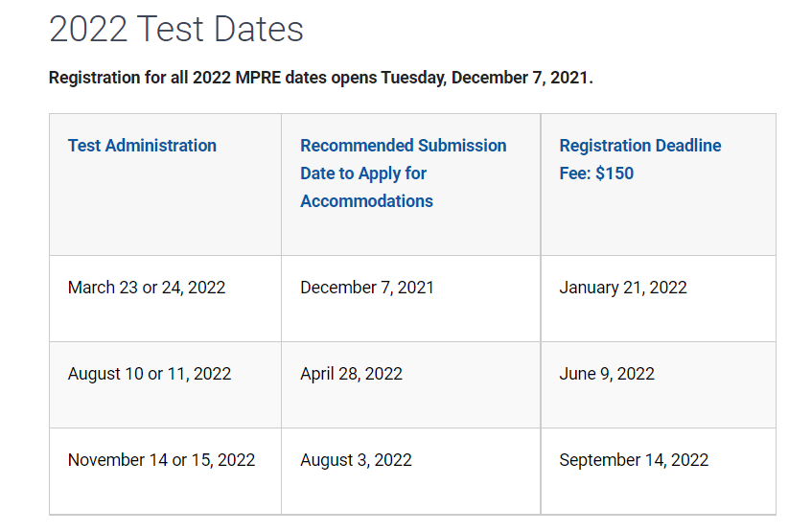Click Date to Apply for header line
This screenshot has width=812, height=532.
coord(363,173)
